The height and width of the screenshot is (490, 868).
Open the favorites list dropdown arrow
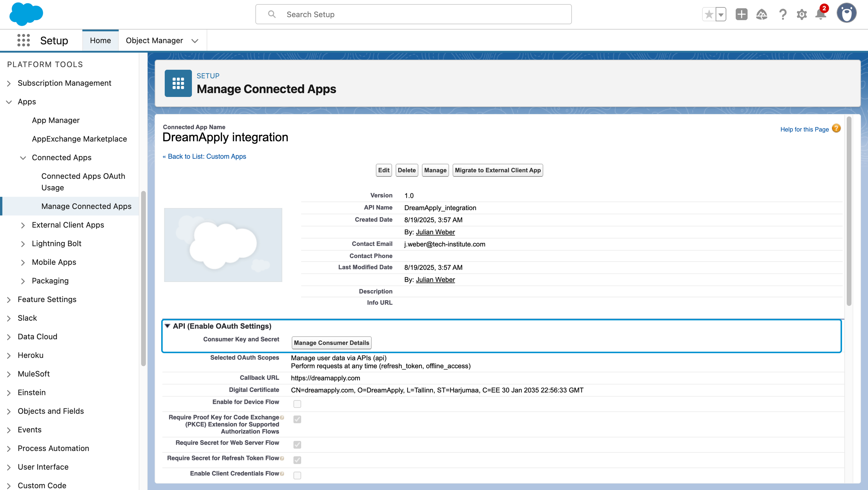(x=721, y=14)
